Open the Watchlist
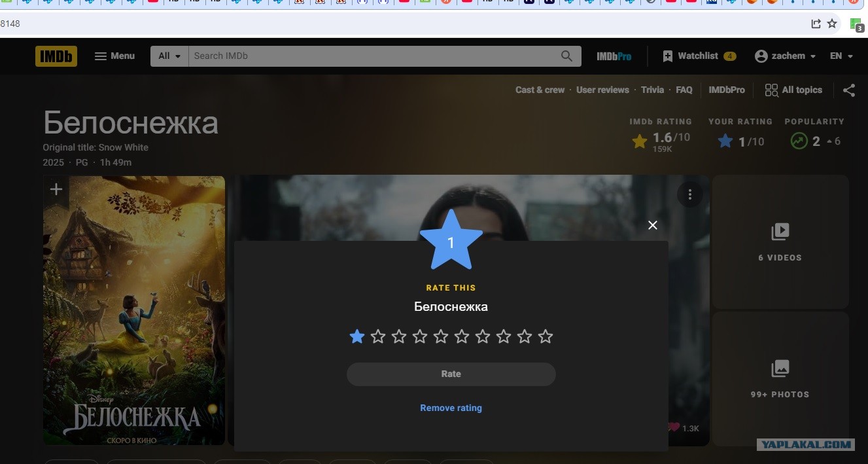Viewport: 868px width, 464px height. (699, 56)
